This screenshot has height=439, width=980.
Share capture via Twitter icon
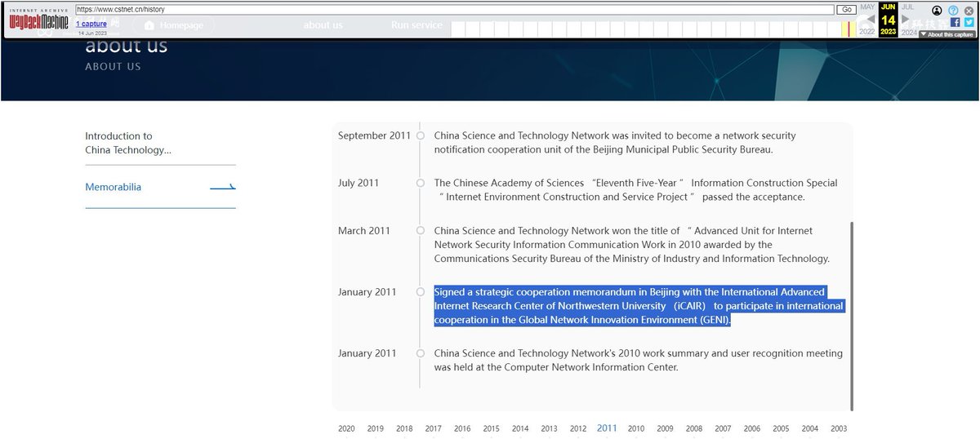point(969,23)
